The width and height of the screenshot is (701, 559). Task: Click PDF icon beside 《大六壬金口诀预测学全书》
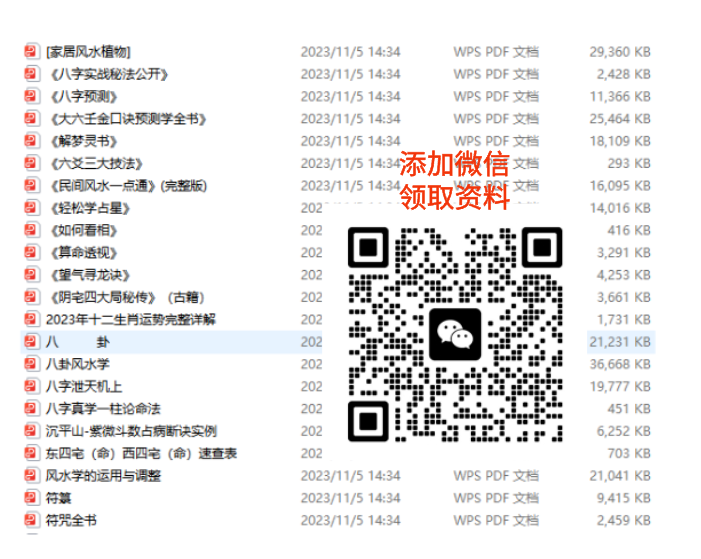click(x=31, y=118)
